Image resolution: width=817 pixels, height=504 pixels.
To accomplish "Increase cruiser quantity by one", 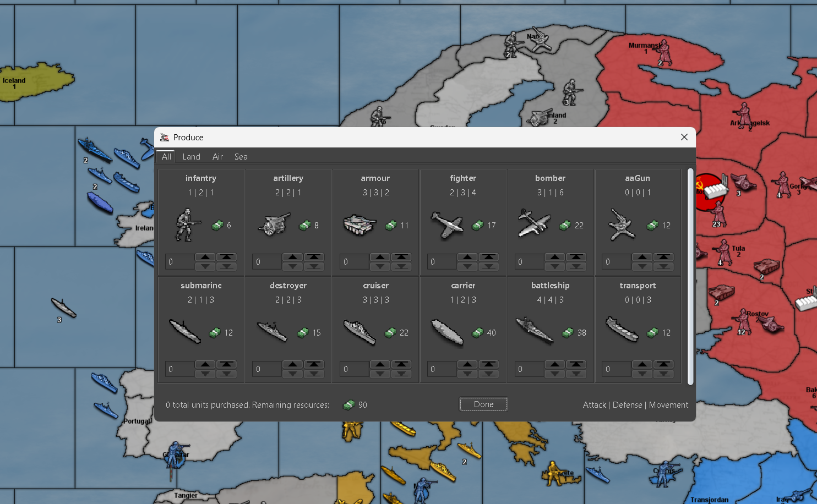I will (380, 364).
